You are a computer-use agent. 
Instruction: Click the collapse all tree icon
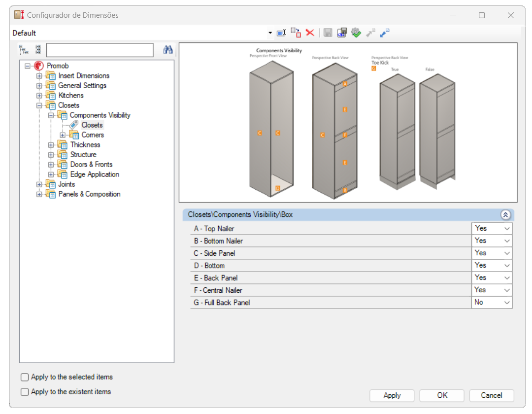(x=38, y=50)
